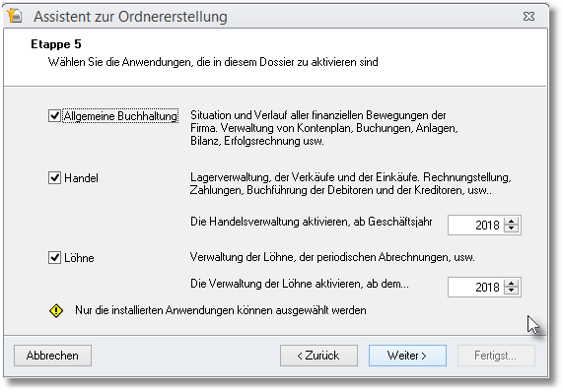Disable the Löhne checkbox
This screenshot has height=392, width=563.
(54, 257)
